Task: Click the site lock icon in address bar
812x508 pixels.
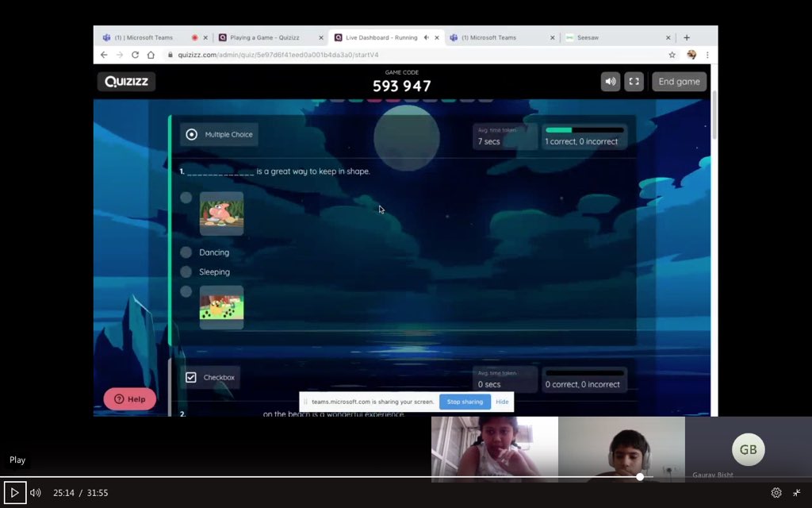Action: (x=170, y=55)
